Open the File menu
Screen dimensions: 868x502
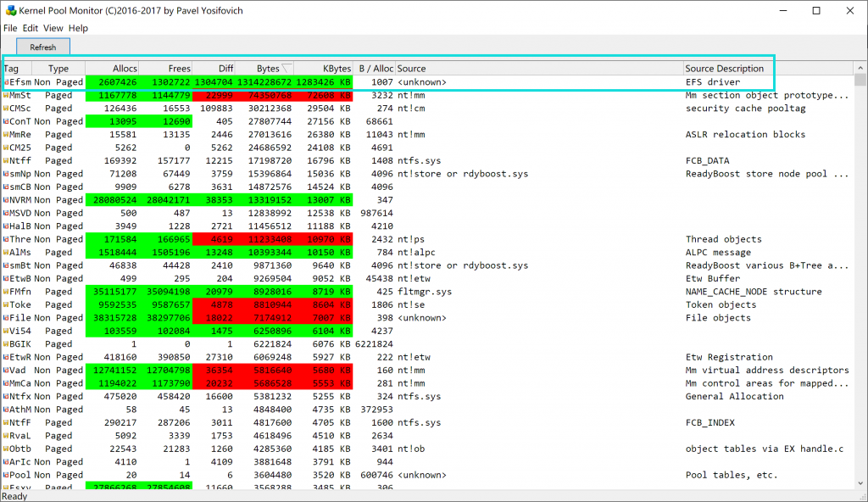10,28
